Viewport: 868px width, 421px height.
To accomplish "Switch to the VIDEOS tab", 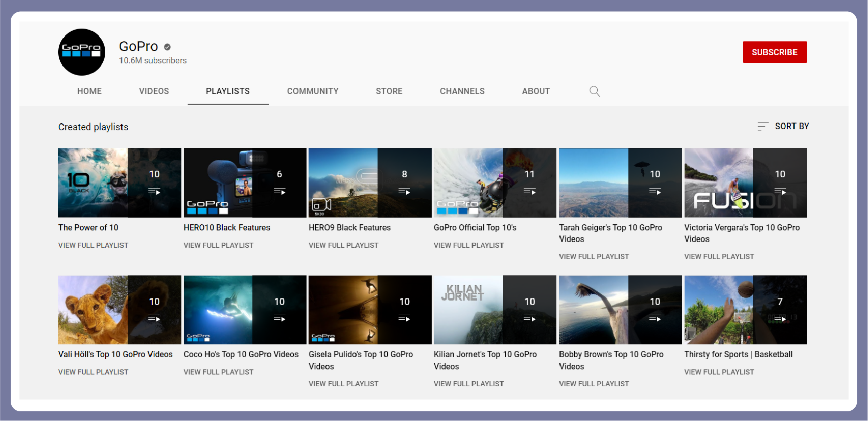I will (x=154, y=91).
